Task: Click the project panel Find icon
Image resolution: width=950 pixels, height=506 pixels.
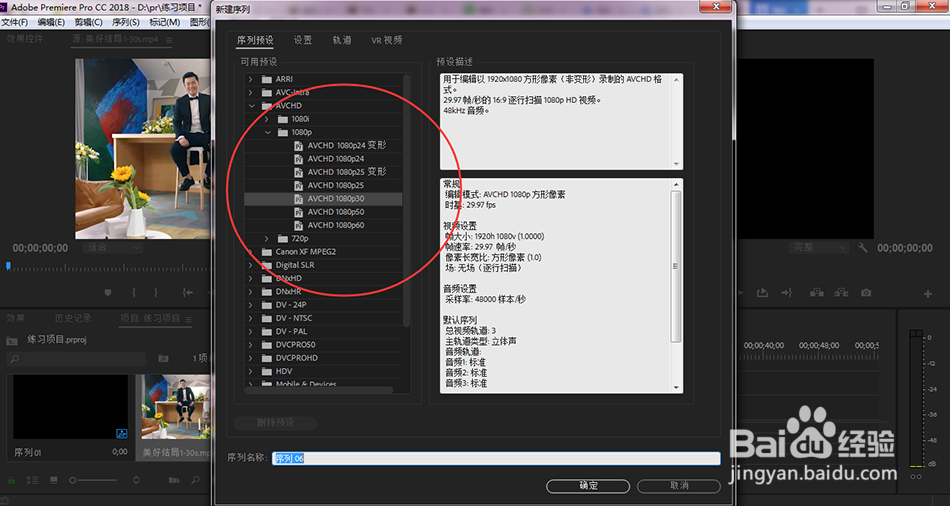Action: tap(195, 480)
